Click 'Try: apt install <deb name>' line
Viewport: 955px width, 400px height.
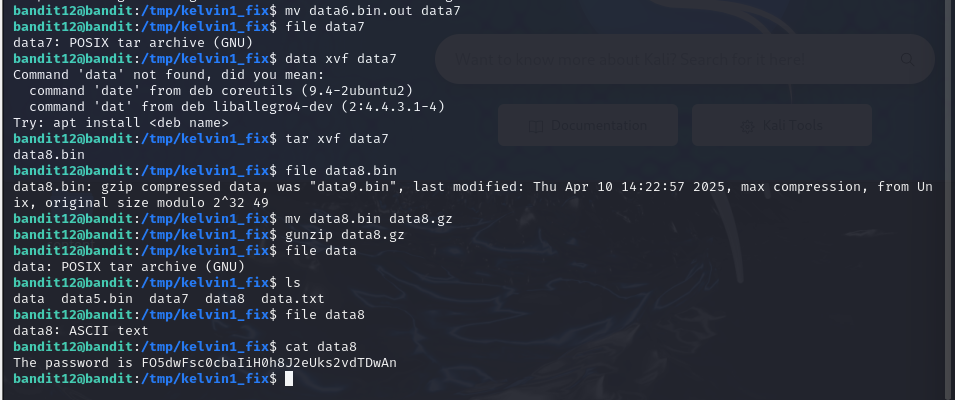[121, 123]
